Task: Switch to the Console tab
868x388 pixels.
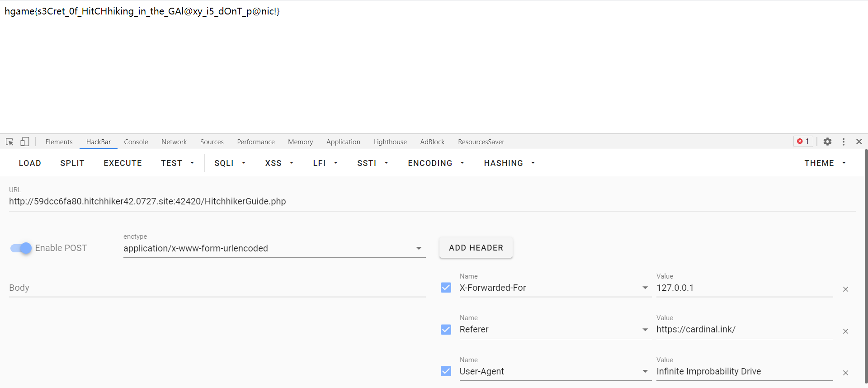Action: tap(136, 142)
